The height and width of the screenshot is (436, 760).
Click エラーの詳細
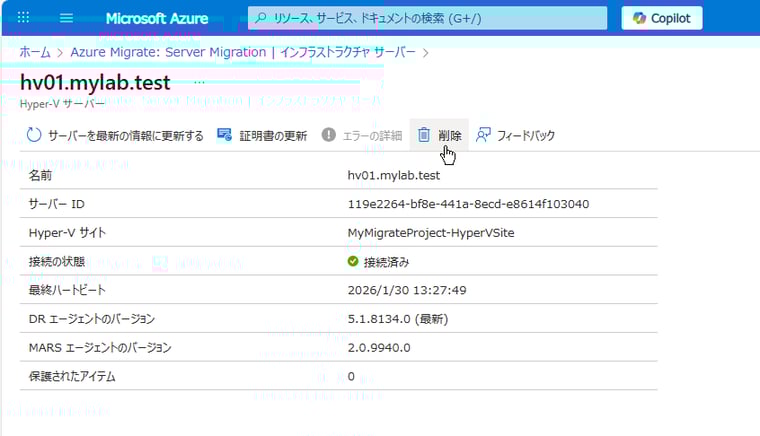coord(372,136)
